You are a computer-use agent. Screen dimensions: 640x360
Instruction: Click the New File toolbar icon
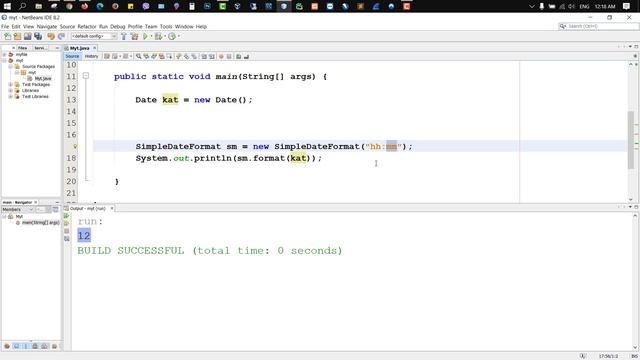tap(7, 36)
